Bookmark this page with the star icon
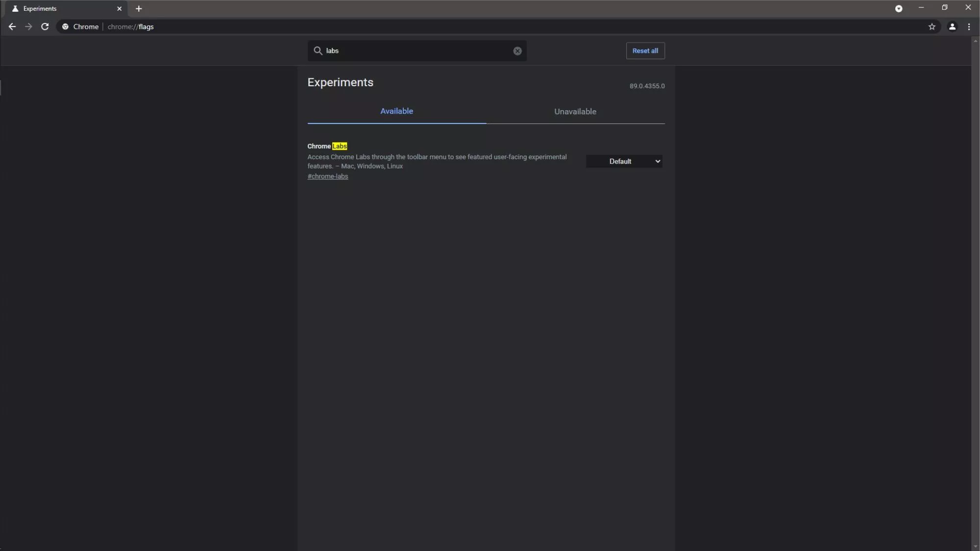The height and width of the screenshot is (551, 980). [932, 27]
